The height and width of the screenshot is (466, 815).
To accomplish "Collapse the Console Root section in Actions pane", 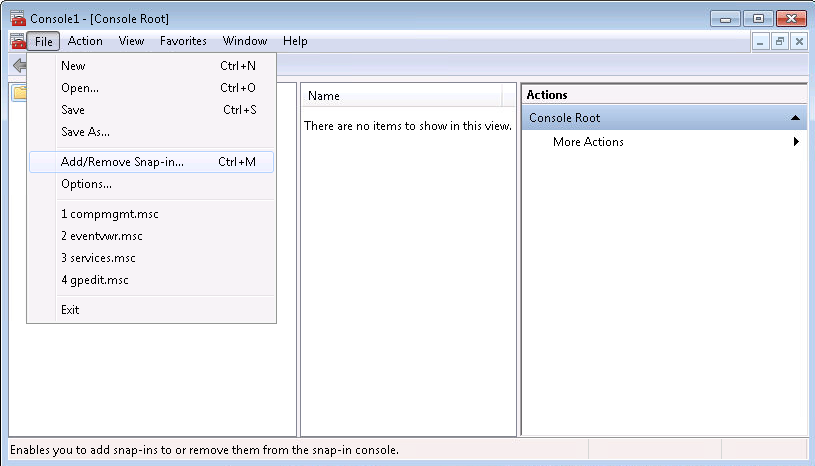I will pos(795,118).
